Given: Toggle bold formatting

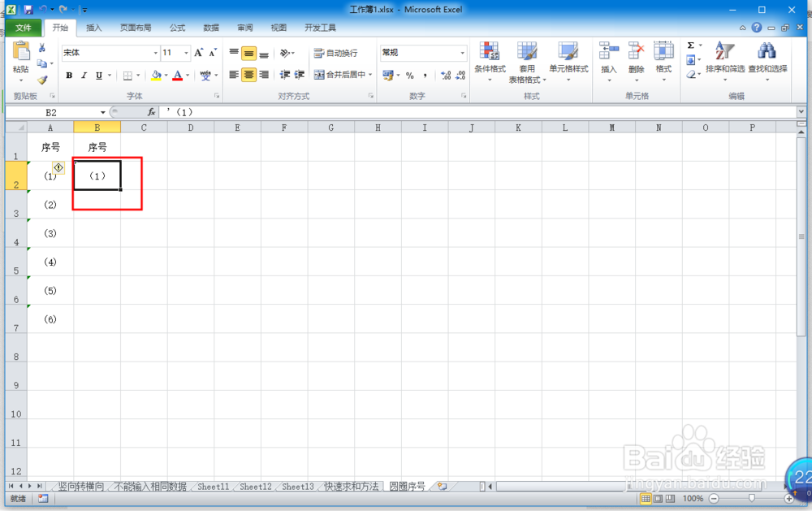Looking at the screenshot, I should click(69, 75).
